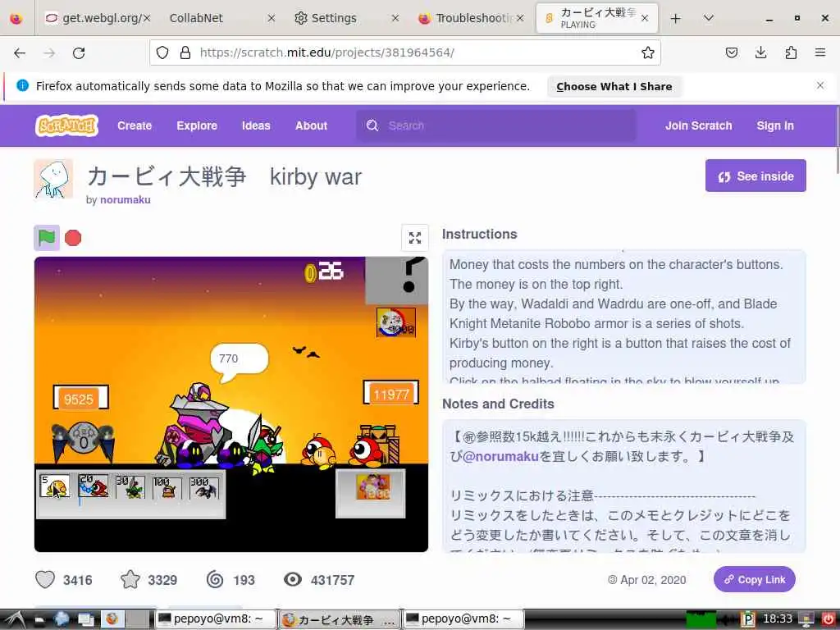Favorite this project with star icon
The width and height of the screenshot is (840, 630).
pos(130,580)
